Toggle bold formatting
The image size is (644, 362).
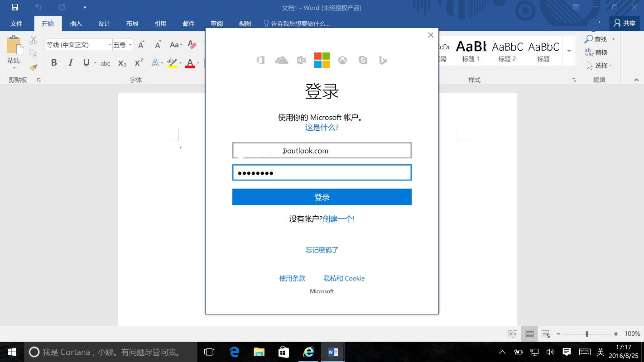click(x=54, y=62)
